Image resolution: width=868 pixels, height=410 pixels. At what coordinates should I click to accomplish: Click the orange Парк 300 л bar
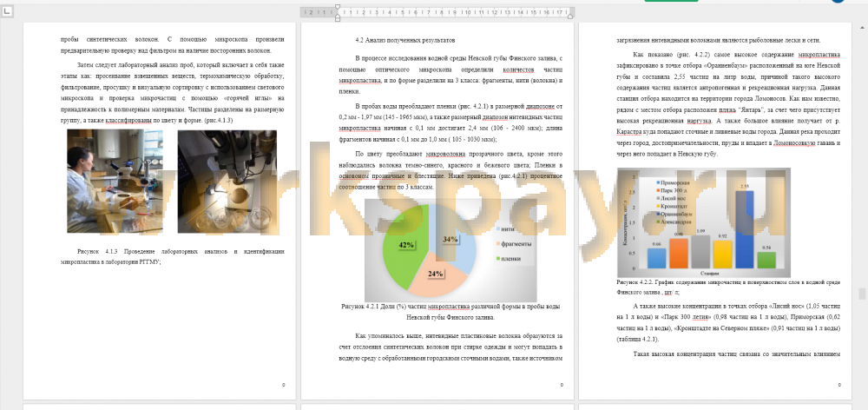678,254
